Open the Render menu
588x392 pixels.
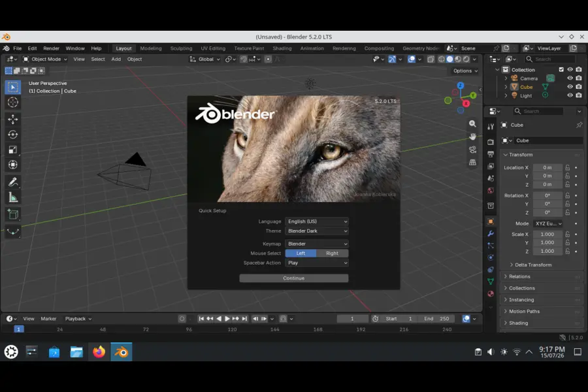pos(51,48)
